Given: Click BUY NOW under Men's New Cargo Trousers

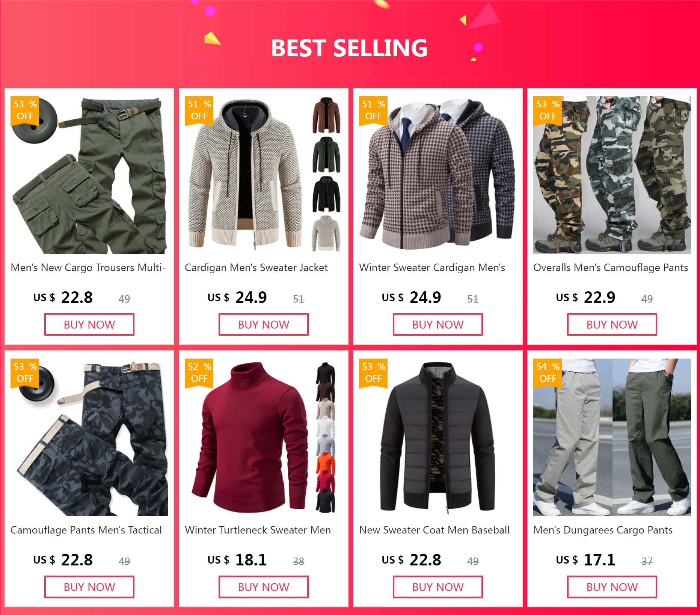Looking at the screenshot, I should pos(89,324).
